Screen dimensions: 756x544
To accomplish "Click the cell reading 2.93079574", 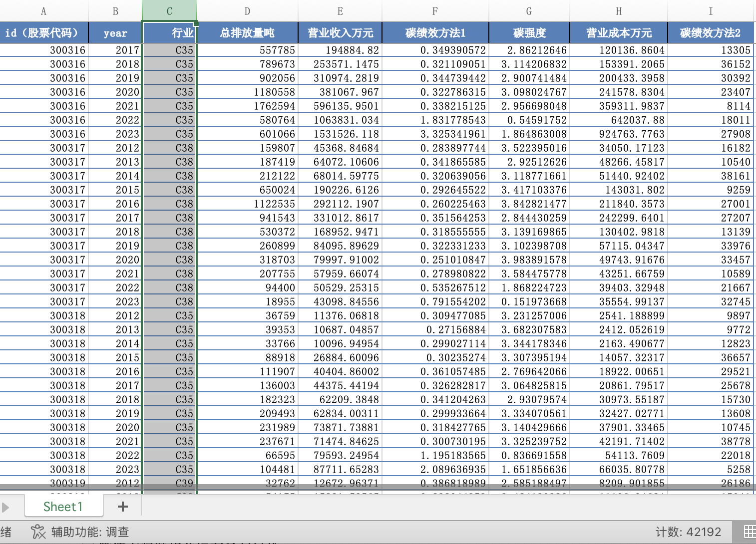I will pyautogui.click(x=529, y=399).
